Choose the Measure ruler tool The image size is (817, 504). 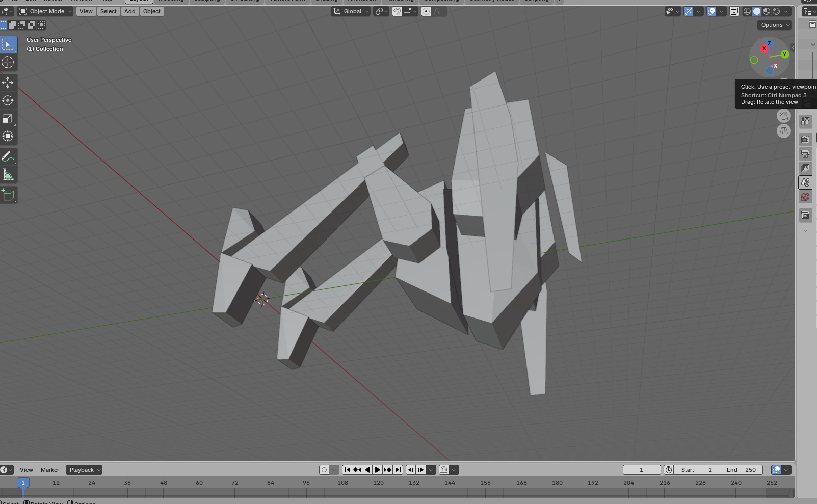(8, 175)
